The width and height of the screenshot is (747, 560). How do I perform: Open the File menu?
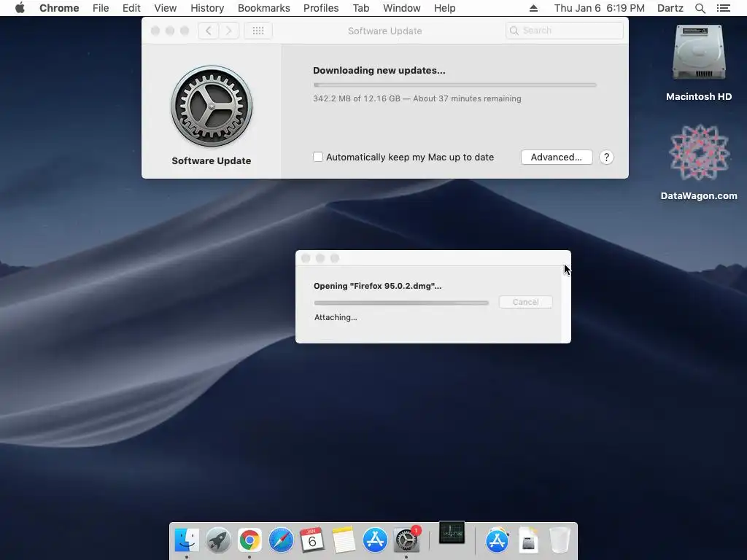point(101,8)
